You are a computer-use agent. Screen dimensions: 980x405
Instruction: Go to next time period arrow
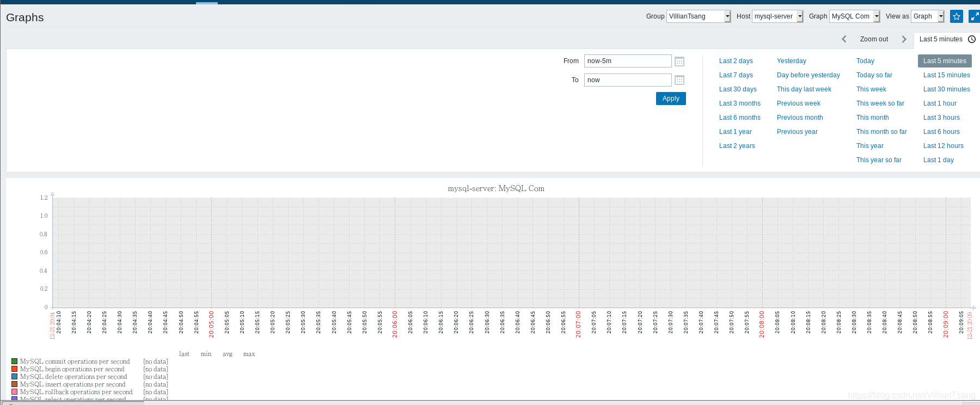[x=904, y=39]
